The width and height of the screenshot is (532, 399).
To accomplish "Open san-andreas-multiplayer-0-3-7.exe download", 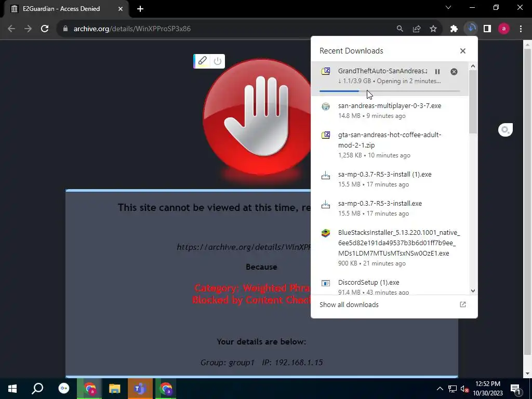I will click(x=390, y=111).
